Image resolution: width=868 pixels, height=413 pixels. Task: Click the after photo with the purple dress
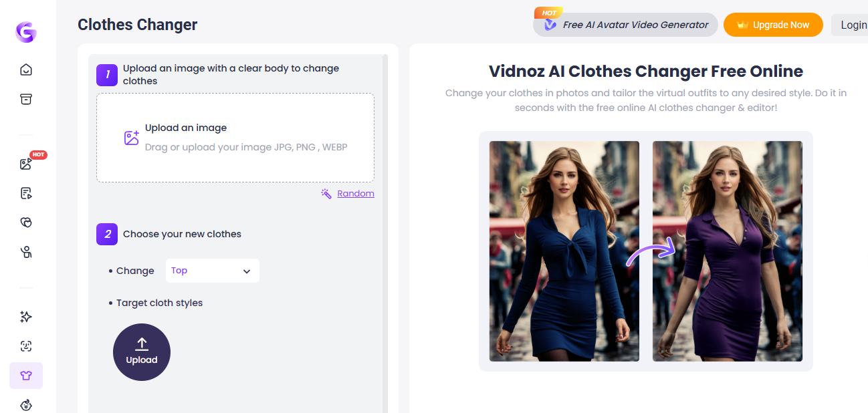pyautogui.click(x=728, y=251)
